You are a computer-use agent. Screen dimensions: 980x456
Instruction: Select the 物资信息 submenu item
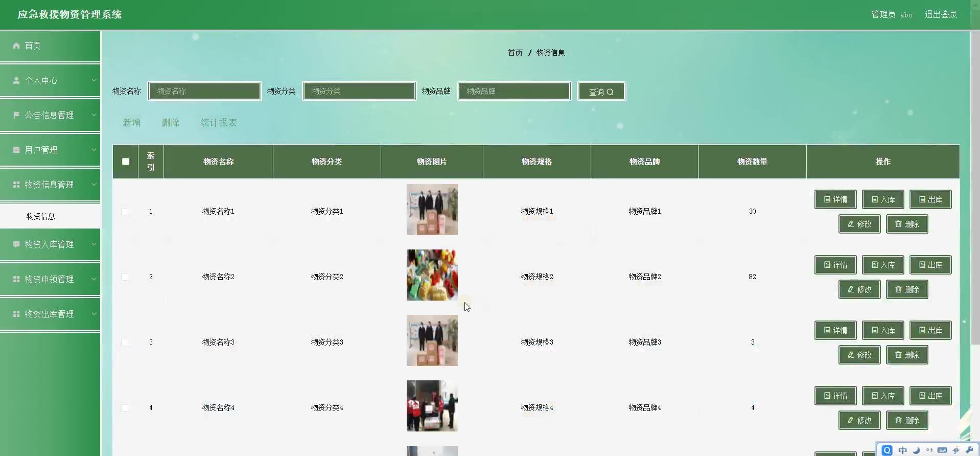(50, 216)
